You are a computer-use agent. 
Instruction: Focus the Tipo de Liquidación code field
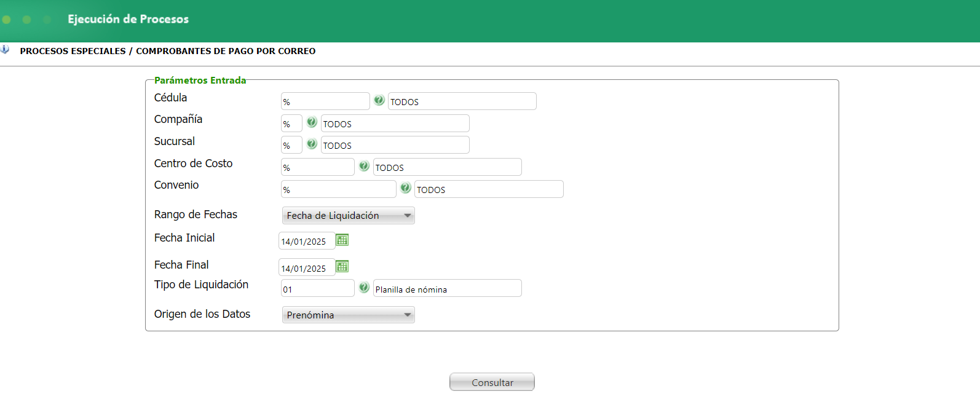point(318,288)
